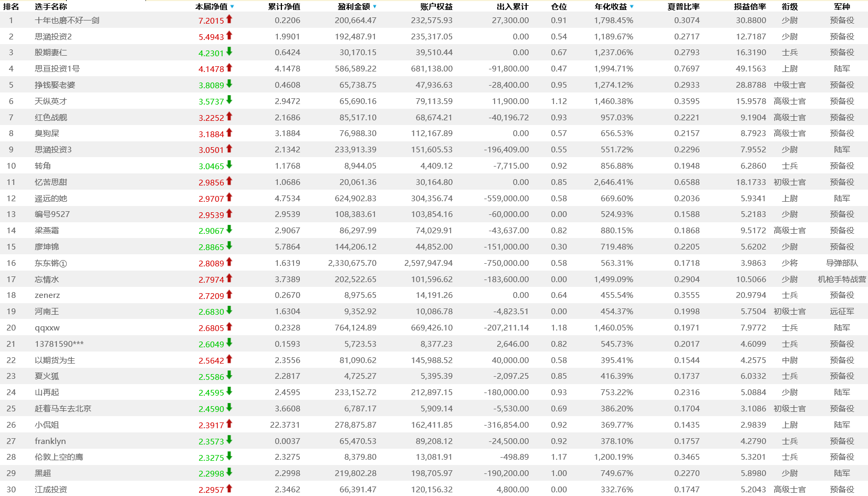868x496 pixels.
Task: Click the red up arrow beside 3.2252
Action: click(x=229, y=117)
